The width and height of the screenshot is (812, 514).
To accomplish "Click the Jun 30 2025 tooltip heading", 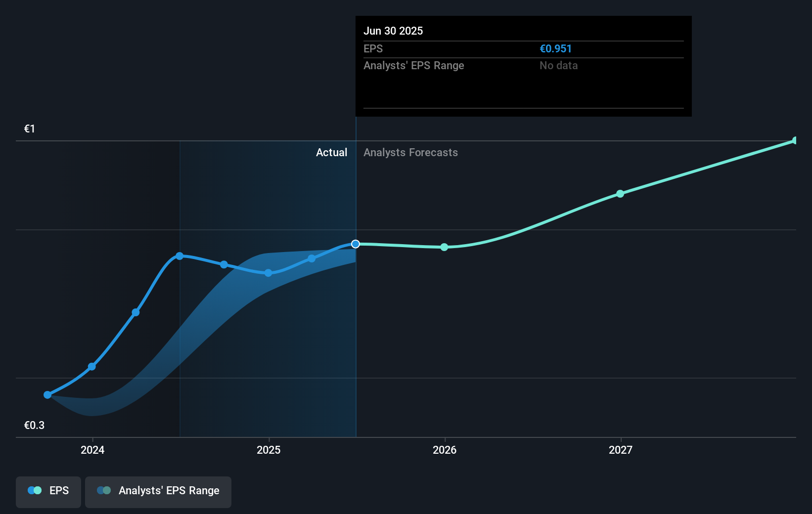I will pos(393,31).
